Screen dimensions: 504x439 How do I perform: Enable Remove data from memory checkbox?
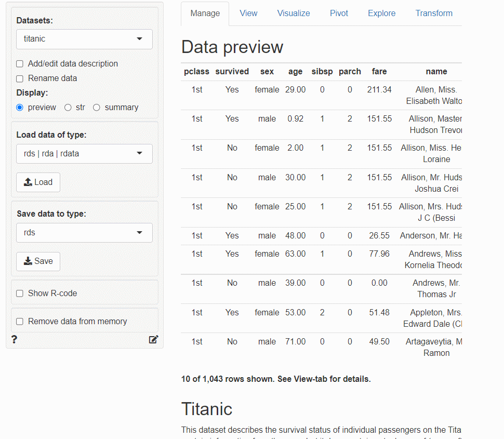pyautogui.click(x=20, y=322)
